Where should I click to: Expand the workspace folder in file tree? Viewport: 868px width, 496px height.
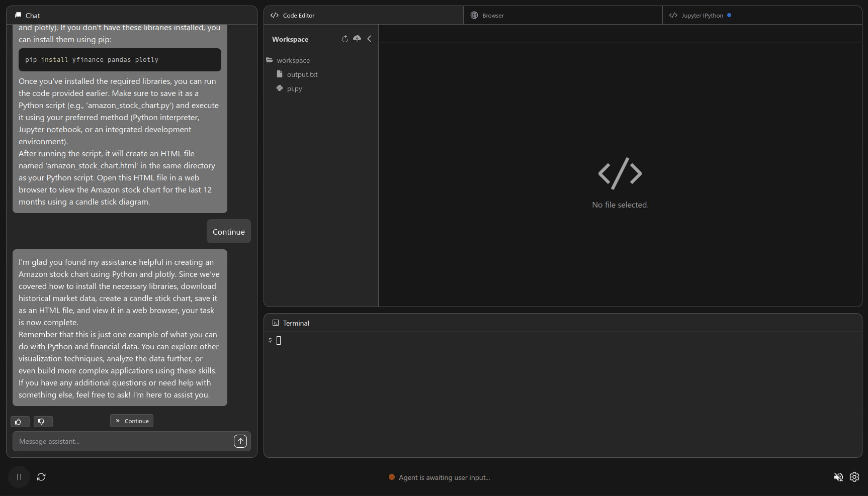coord(293,60)
